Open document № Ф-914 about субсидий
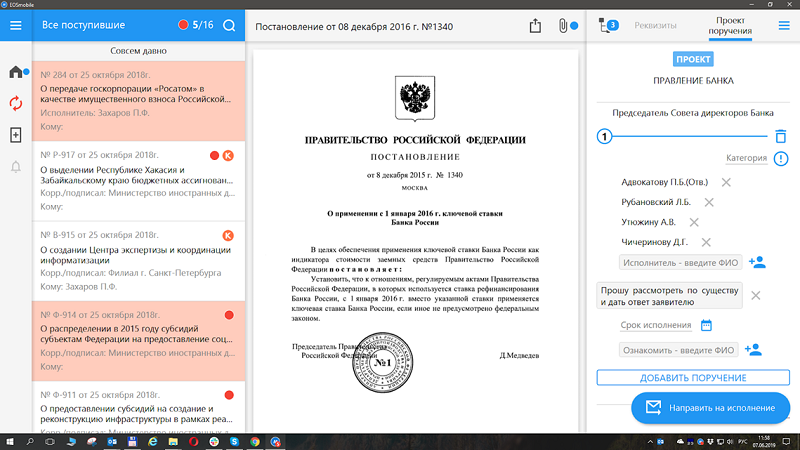The image size is (800, 450). pos(138,341)
